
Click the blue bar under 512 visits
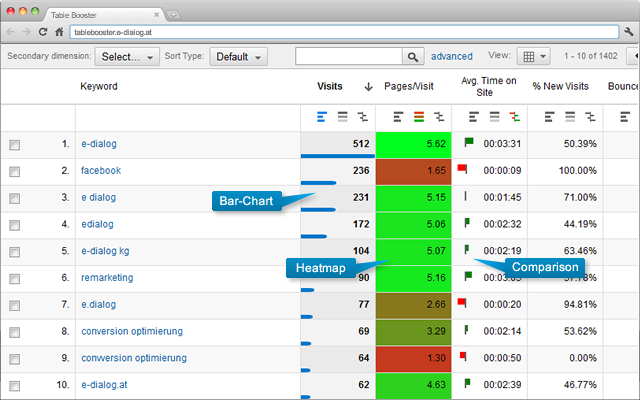338,156
